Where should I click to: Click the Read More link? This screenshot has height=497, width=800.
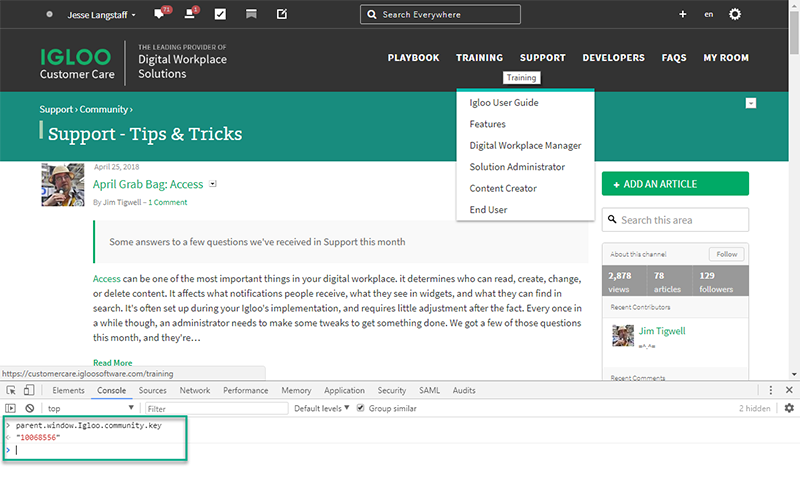click(x=112, y=363)
